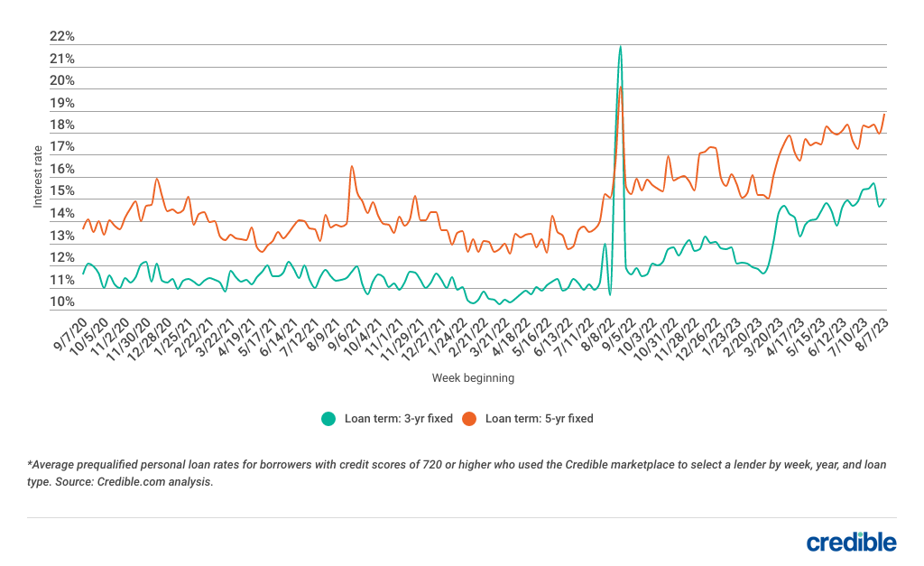924x566 pixels.
Task: Click the 16% y-axis tick label
Action: point(61,170)
